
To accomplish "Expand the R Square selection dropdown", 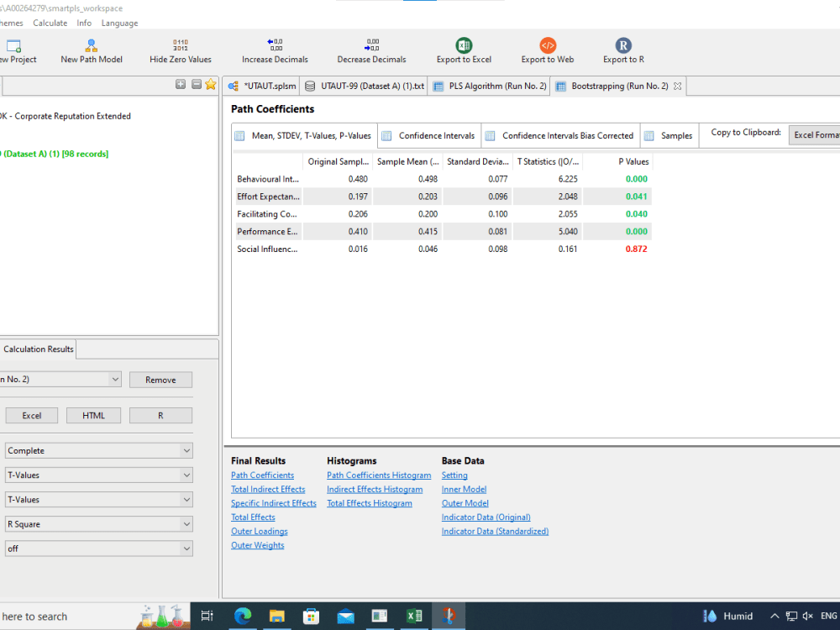I will pos(98,523).
